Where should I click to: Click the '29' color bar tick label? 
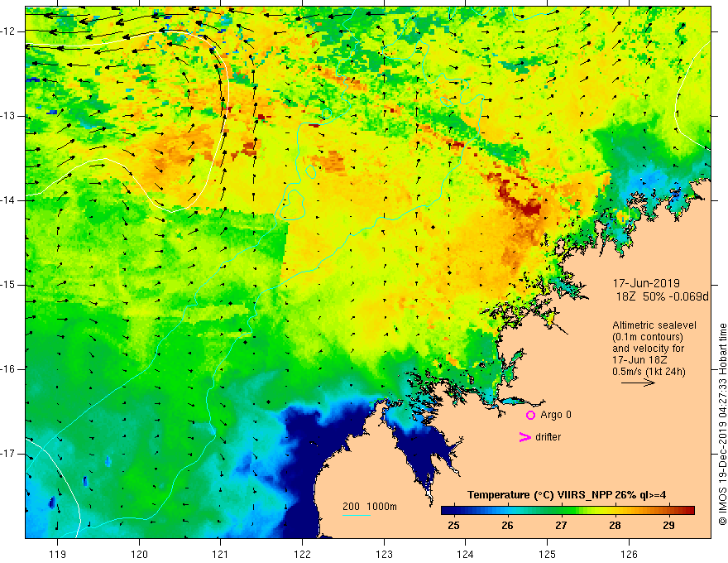tap(668, 526)
